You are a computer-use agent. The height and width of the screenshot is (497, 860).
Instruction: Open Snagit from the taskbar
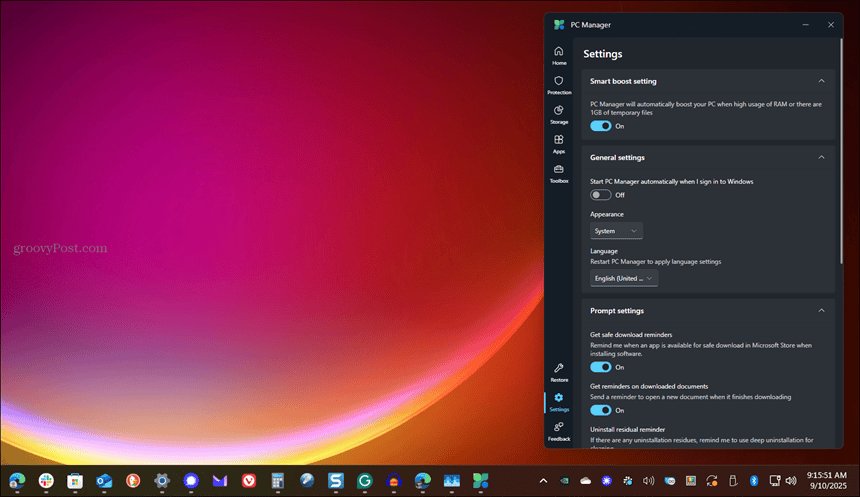(336, 481)
